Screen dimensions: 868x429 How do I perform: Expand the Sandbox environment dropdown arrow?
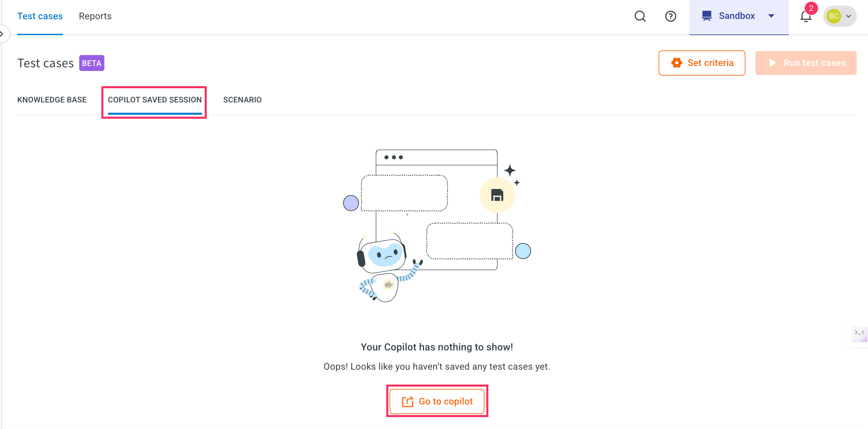[x=771, y=16]
